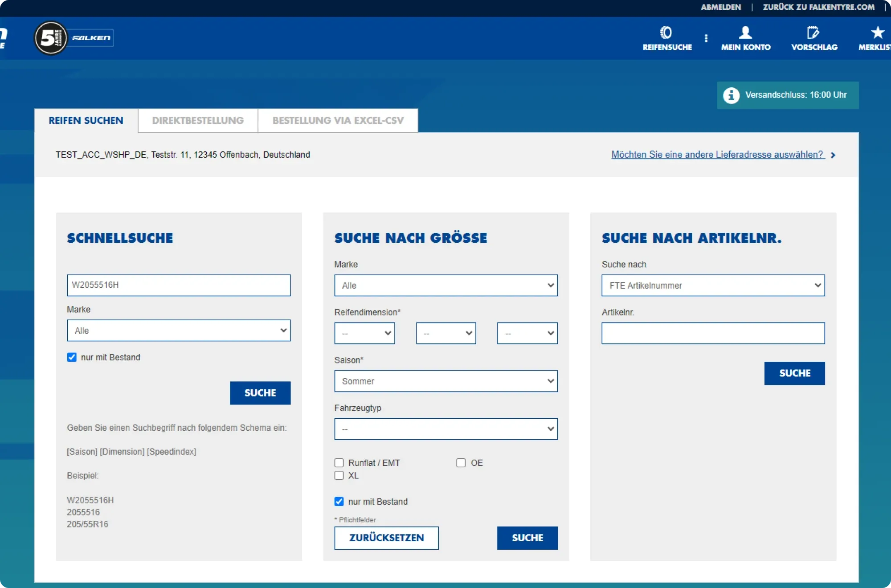Open the Saison dropdown showing Sommer
This screenshot has height=588, width=891.
pos(445,381)
